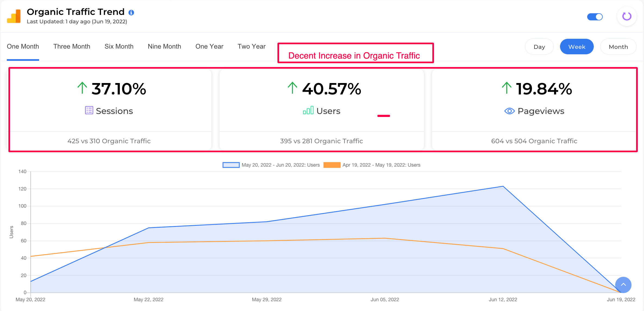The height and width of the screenshot is (311, 644).
Task: Click the info icon beside Organic Traffic Trend
Action: pos(131,12)
